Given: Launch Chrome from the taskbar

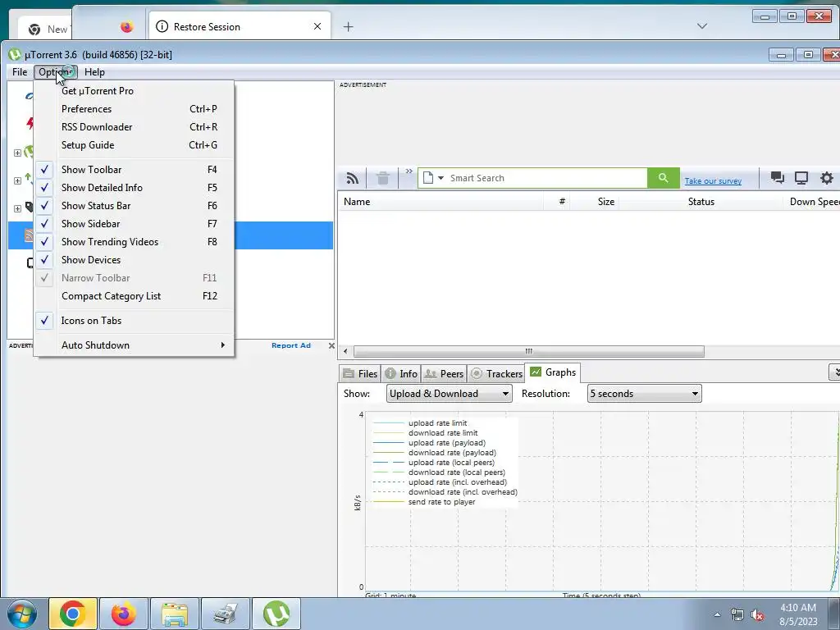Looking at the screenshot, I should tap(73, 614).
